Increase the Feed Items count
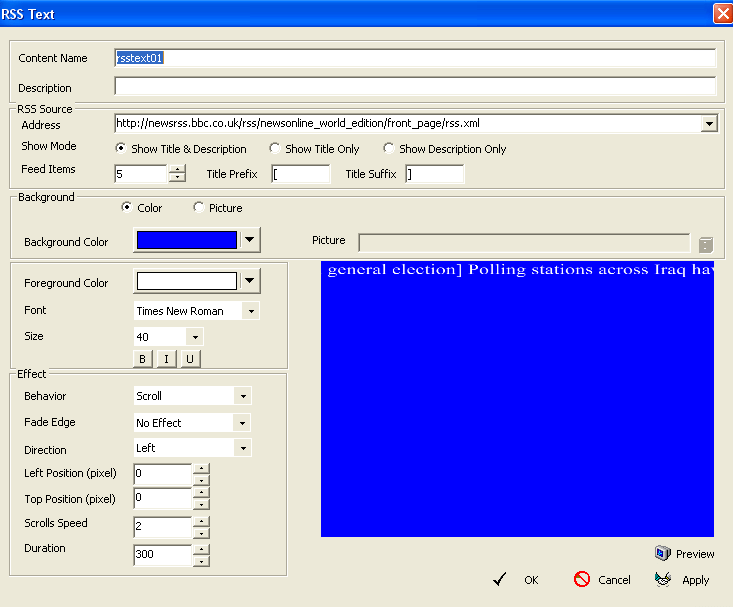 point(177,169)
